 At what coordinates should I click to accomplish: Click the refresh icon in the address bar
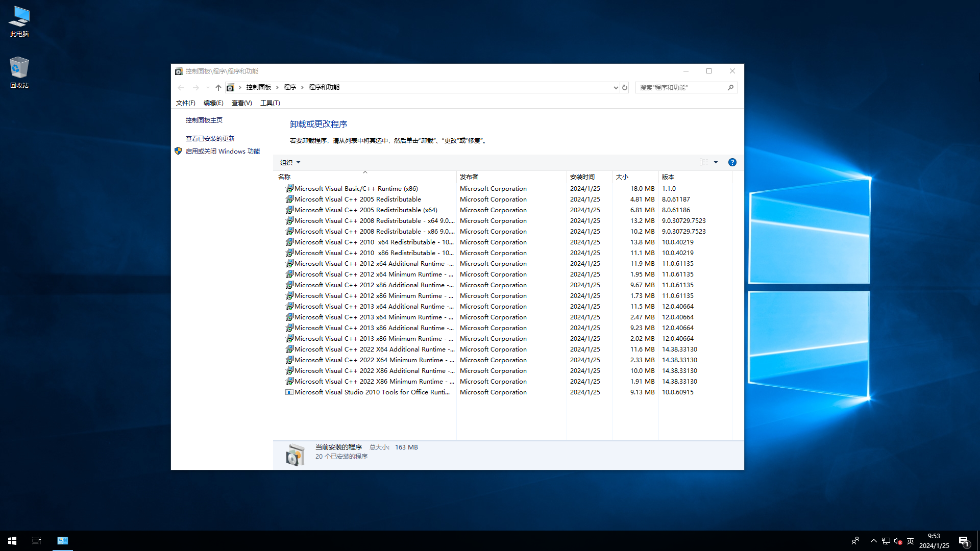(x=624, y=87)
